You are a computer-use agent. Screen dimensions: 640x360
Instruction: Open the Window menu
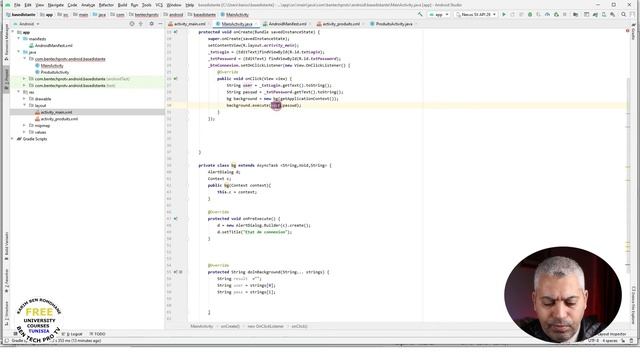tap(174, 5)
